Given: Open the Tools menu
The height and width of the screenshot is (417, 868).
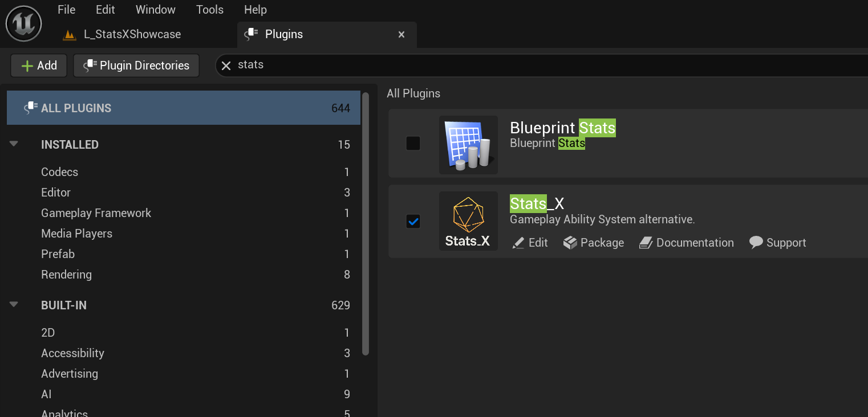Looking at the screenshot, I should (x=209, y=9).
